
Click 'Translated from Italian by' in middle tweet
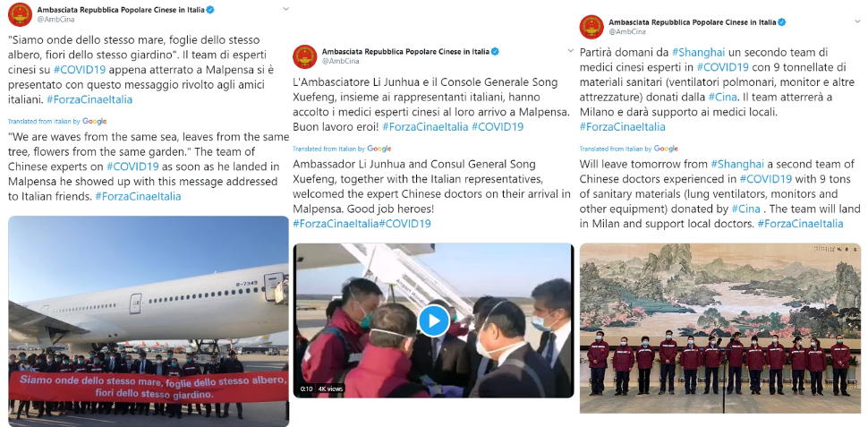(328, 149)
